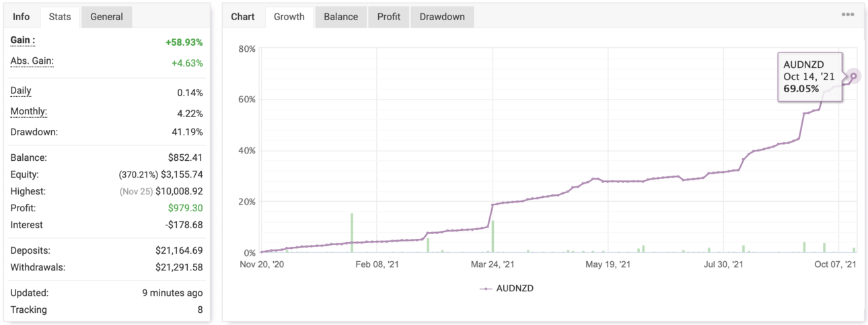The height and width of the screenshot is (325, 868).
Task: Click the 69.05% tooltip value
Action: tap(801, 88)
